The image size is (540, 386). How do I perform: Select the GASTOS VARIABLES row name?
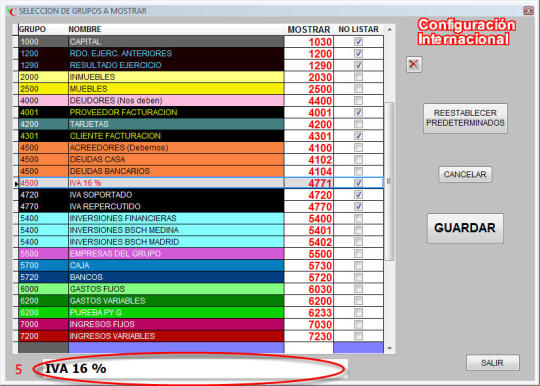tap(176, 301)
